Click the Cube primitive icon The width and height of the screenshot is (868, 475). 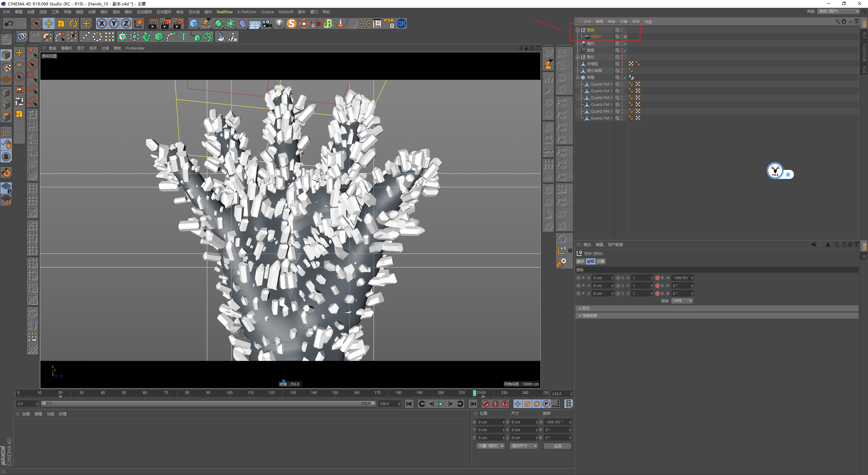(x=194, y=23)
